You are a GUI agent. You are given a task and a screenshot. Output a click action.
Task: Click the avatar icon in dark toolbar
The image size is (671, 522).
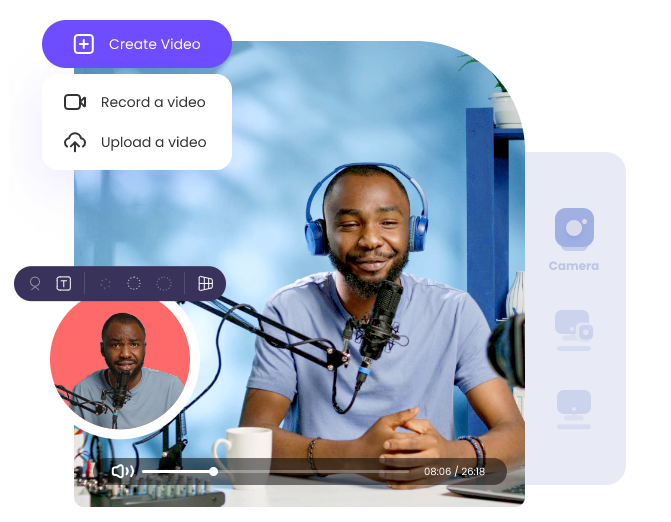(x=35, y=284)
